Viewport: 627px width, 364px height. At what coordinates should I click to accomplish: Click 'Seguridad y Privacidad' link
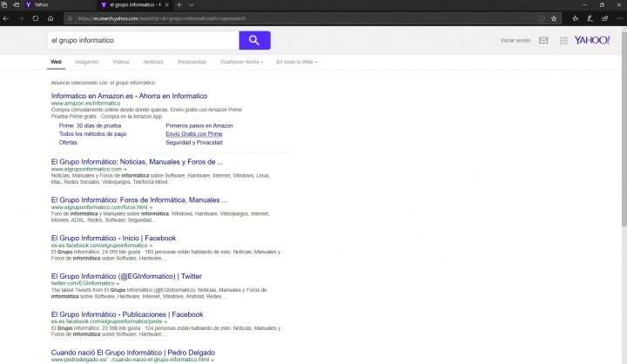point(194,143)
